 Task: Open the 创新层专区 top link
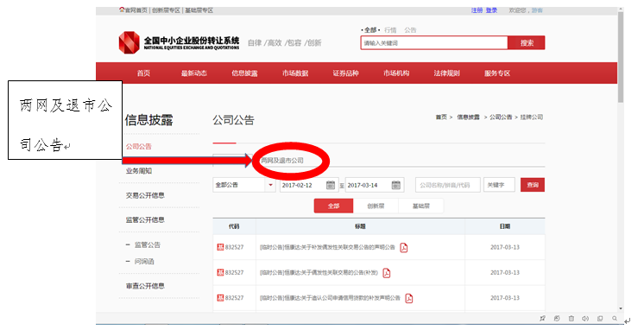pyautogui.click(x=166, y=10)
